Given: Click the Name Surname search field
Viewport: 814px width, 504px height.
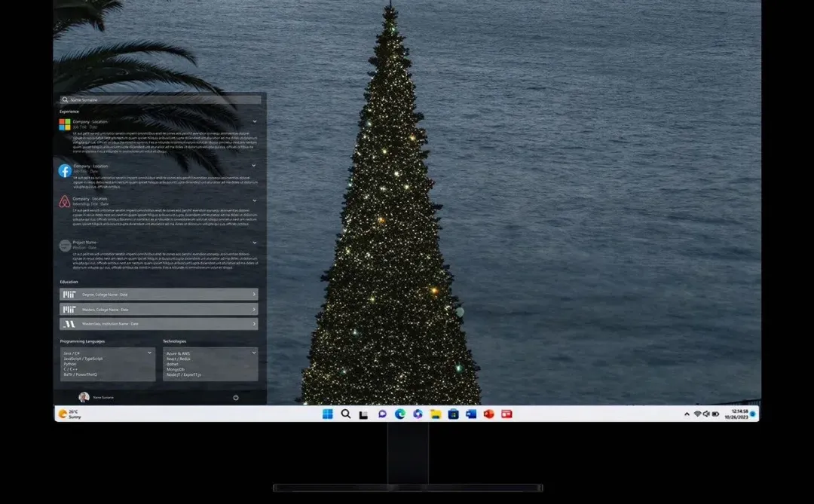Looking at the screenshot, I should 161,99.
